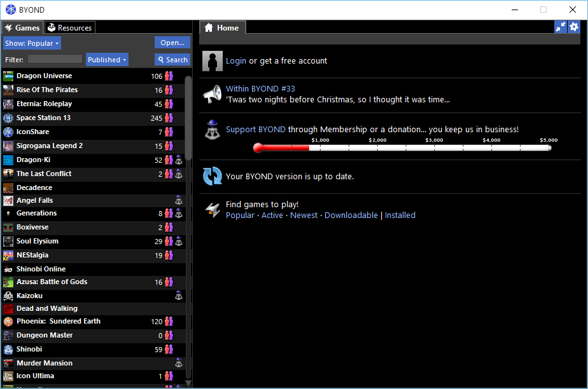Screen dimensions: 588x389
Task: Minimize the BYOND window
Action: [515, 10]
